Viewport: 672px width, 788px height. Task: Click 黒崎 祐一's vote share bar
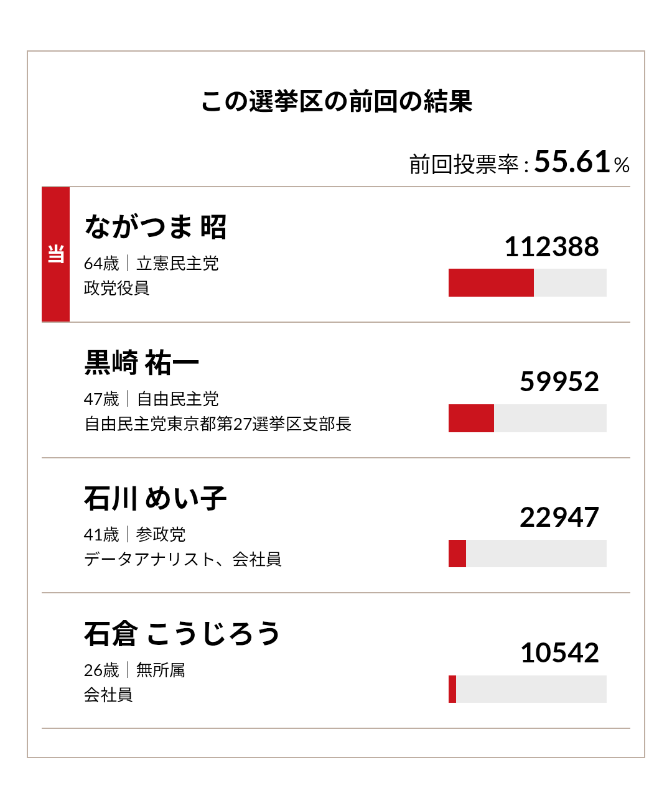pyautogui.click(x=527, y=419)
